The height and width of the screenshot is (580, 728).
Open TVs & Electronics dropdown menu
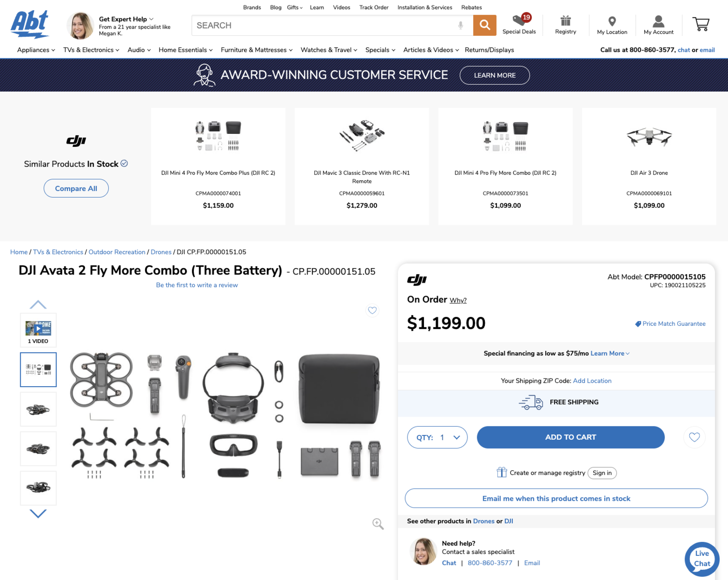coord(91,50)
